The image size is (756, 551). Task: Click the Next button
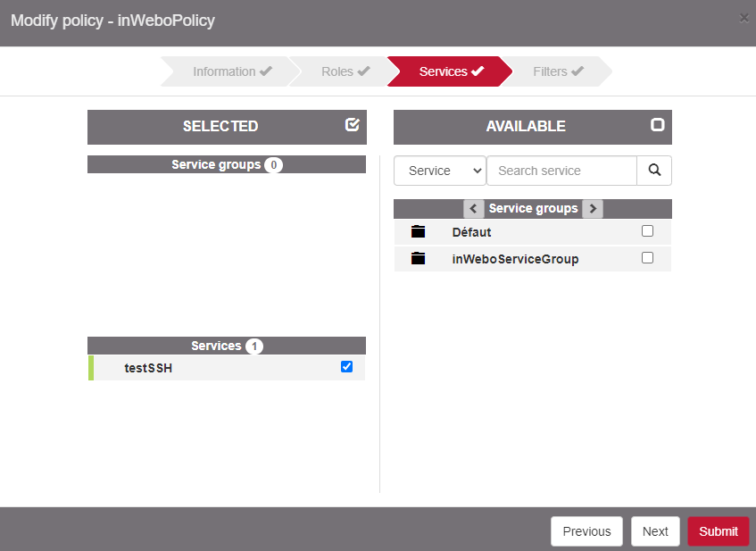tap(655, 531)
